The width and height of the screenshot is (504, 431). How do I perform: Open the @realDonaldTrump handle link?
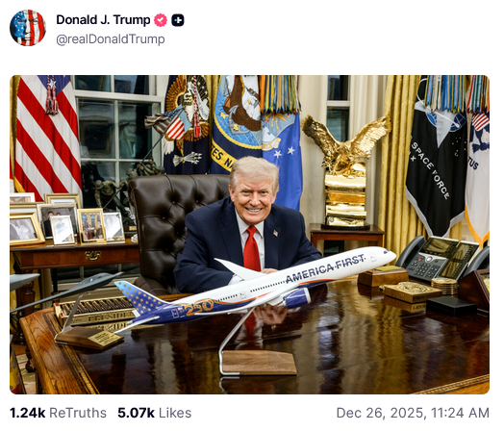pos(111,39)
